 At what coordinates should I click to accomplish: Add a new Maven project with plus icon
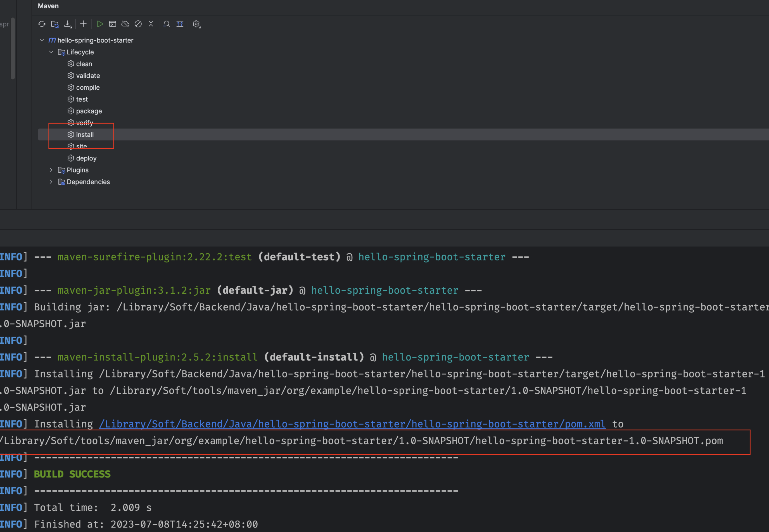point(83,24)
